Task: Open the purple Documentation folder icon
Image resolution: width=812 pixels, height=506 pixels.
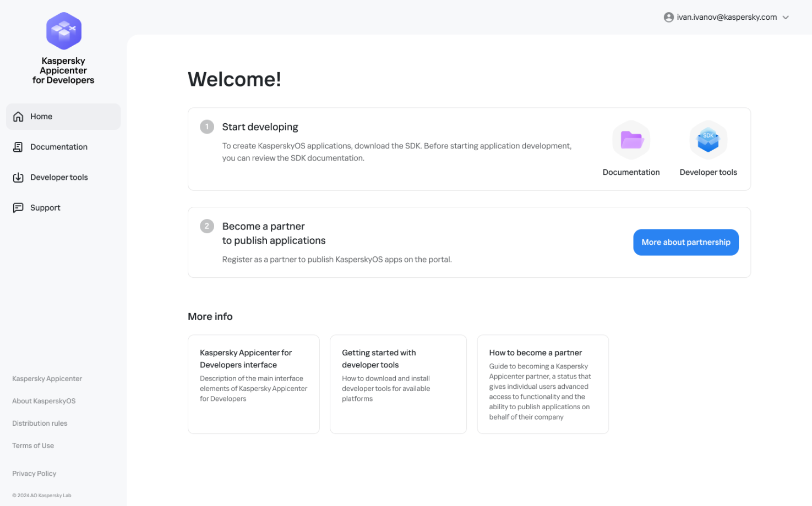Action: [x=631, y=140]
